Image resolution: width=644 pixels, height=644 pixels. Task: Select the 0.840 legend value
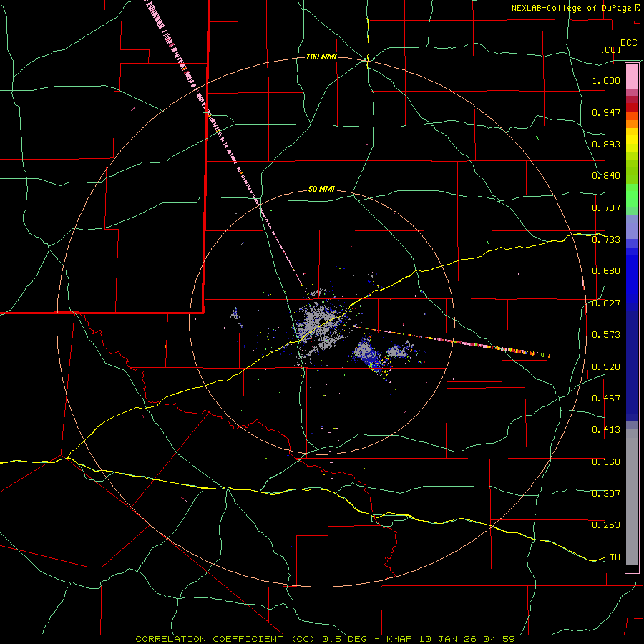[x=606, y=176]
